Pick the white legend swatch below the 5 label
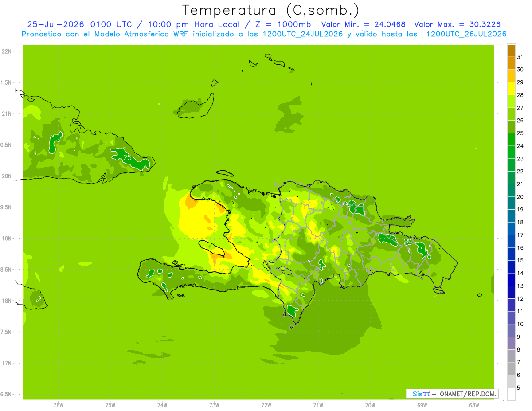532x411 pixels. click(x=511, y=394)
